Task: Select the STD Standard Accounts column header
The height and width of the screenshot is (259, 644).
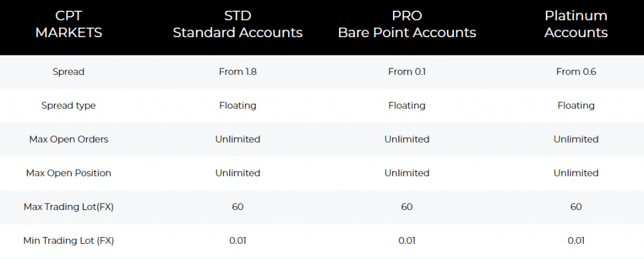Action: [x=238, y=24]
